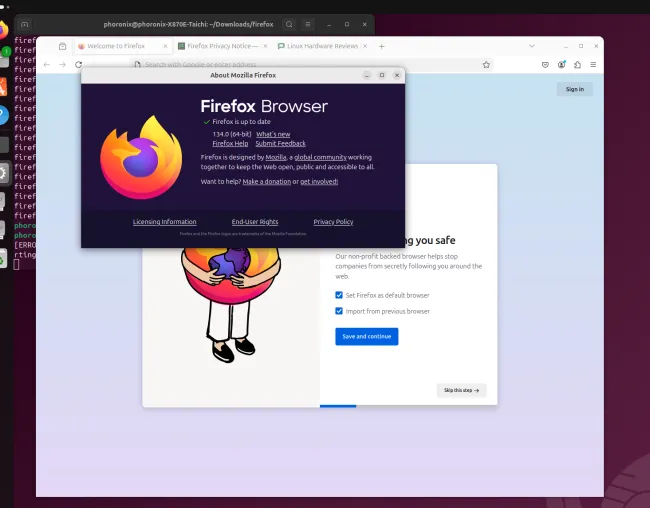Screen dimensions: 650x508
Task: Toggle Import from previous browser checkbox
Action: pyautogui.click(x=339, y=311)
